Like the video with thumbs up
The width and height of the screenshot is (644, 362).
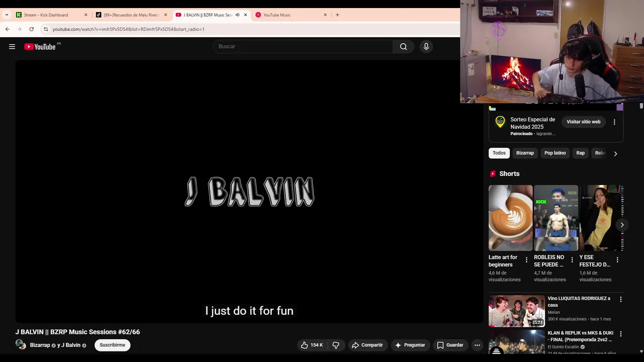click(x=312, y=345)
